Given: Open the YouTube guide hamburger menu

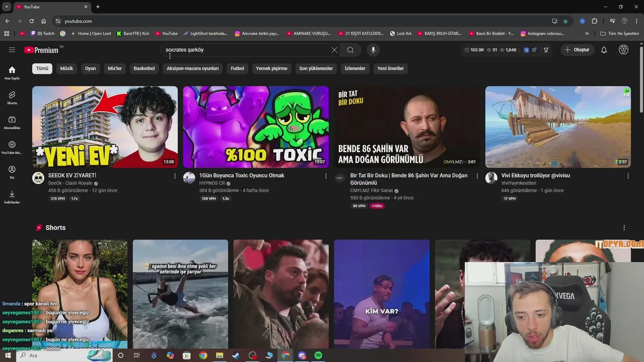Looking at the screenshot, I should [12, 50].
